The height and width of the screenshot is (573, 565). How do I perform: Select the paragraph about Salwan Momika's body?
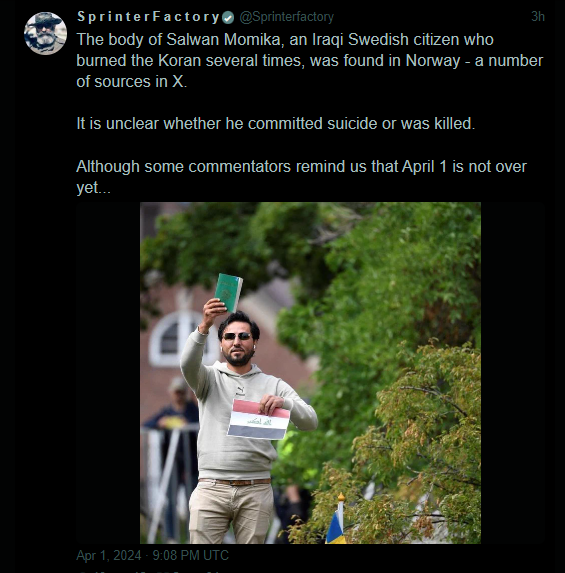[310, 60]
